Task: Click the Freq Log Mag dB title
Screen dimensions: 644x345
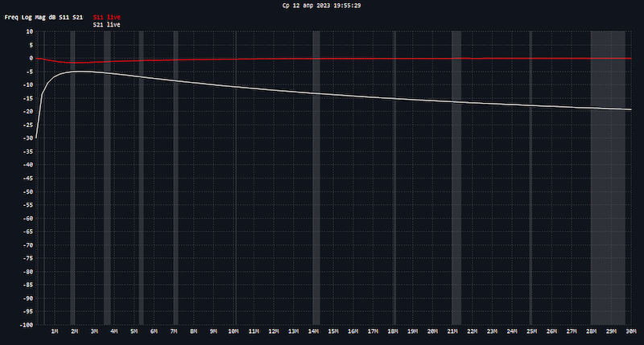Action: tap(43, 16)
